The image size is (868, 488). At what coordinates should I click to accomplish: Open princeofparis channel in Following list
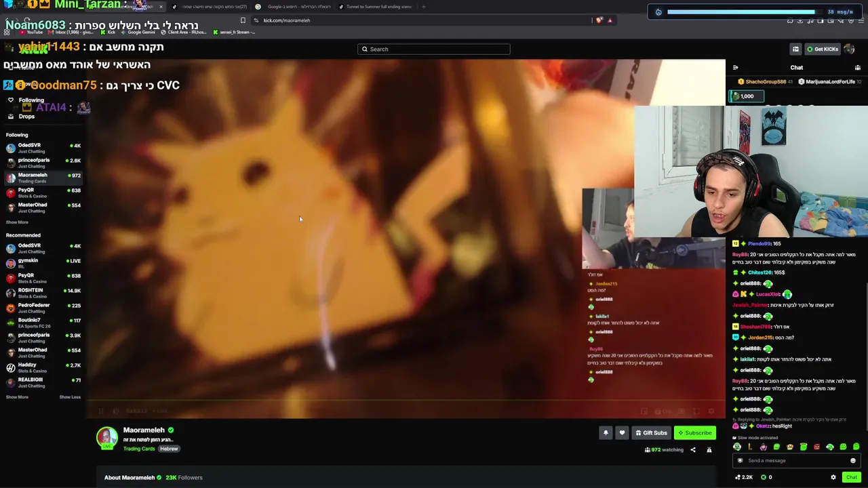coord(43,163)
